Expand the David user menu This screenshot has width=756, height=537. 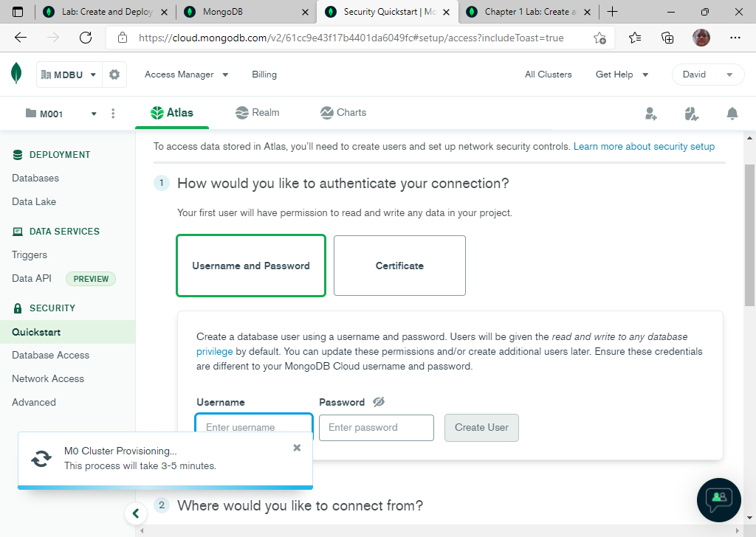(707, 75)
